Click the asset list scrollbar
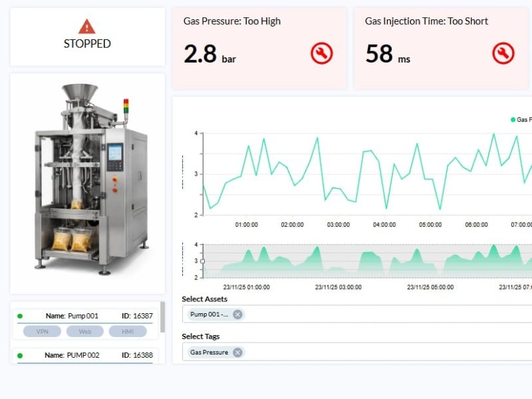This screenshot has height=399, width=532. point(163,319)
